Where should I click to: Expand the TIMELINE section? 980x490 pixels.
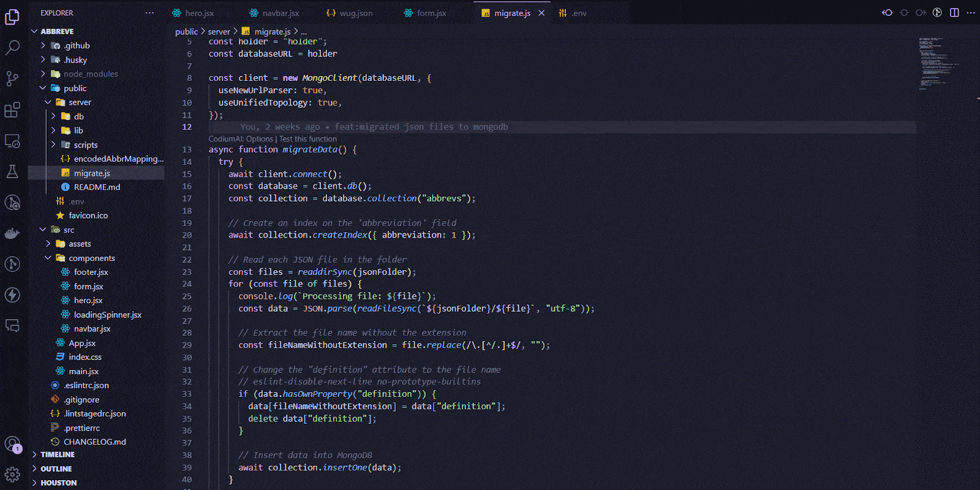58,454
